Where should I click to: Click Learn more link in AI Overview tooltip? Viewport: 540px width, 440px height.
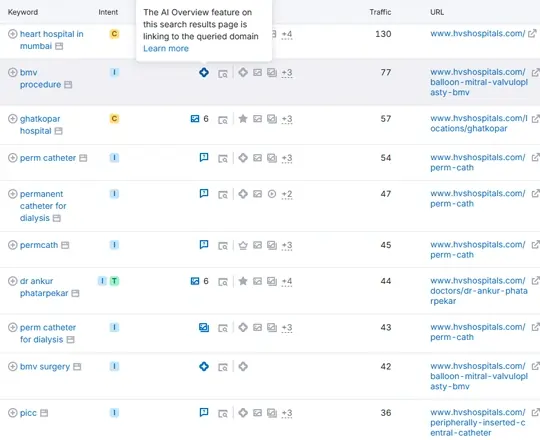pos(166,49)
